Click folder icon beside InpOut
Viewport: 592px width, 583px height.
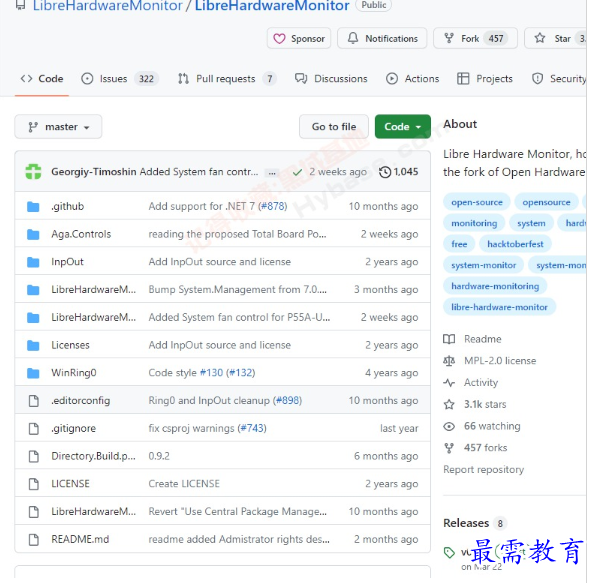(x=33, y=262)
